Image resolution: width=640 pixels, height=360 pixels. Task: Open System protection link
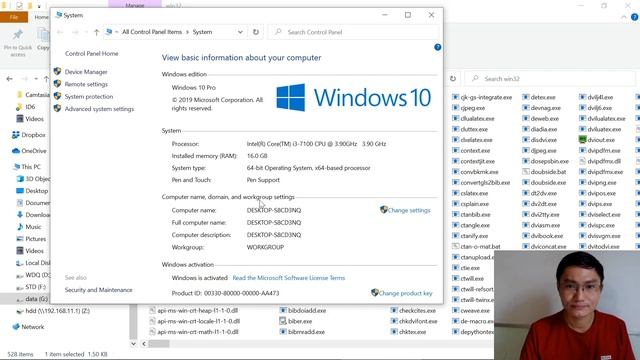89,97
